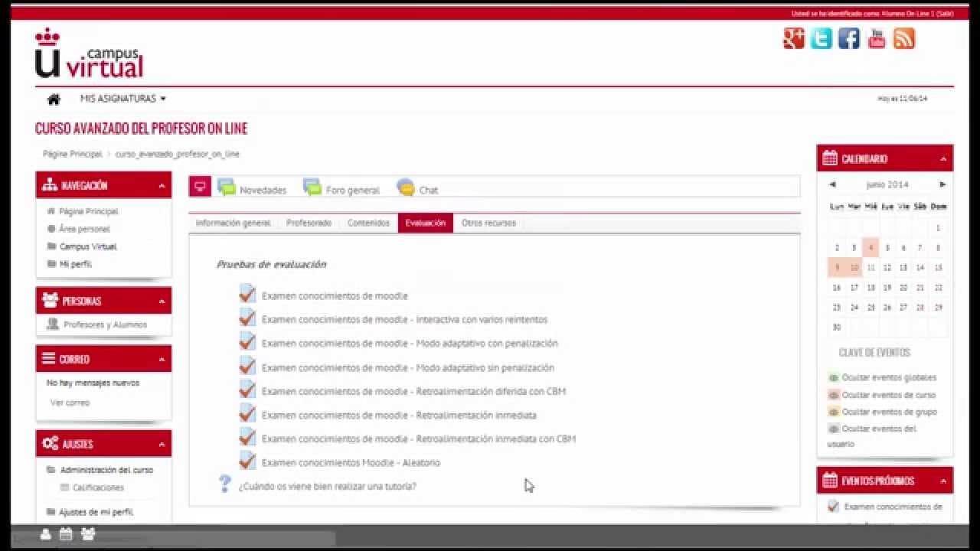This screenshot has height=551, width=980.
Task: Click quiz icon for Examen Moodle - Aleatorio
Action: pos(247,461)
